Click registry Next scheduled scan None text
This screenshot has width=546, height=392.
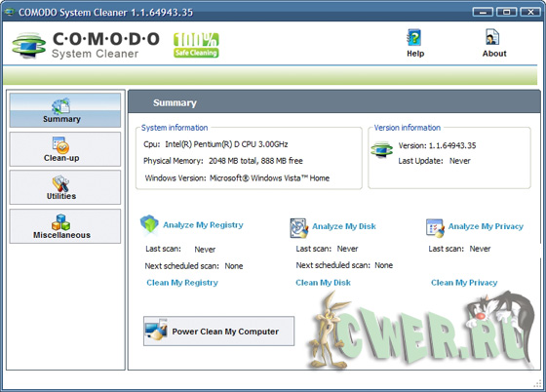pos(194,266)
